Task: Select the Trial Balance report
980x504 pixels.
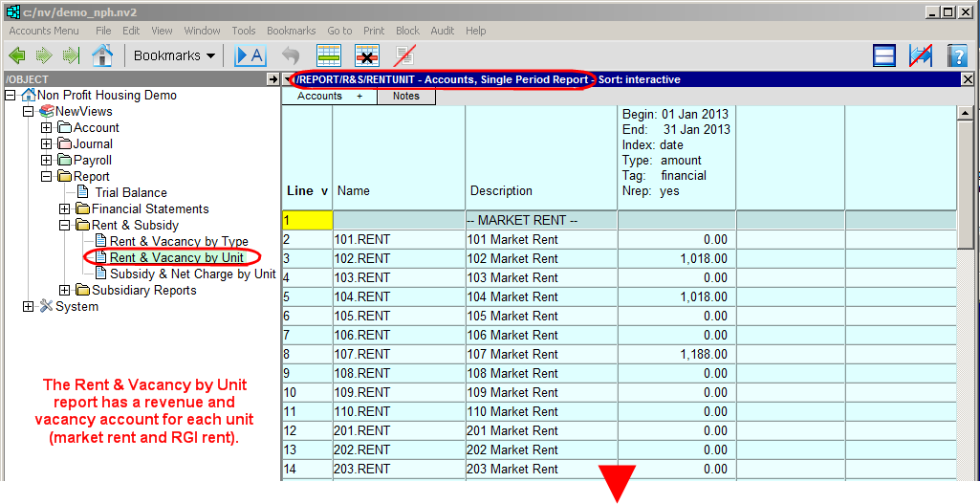Action: (x=130, y=193)
